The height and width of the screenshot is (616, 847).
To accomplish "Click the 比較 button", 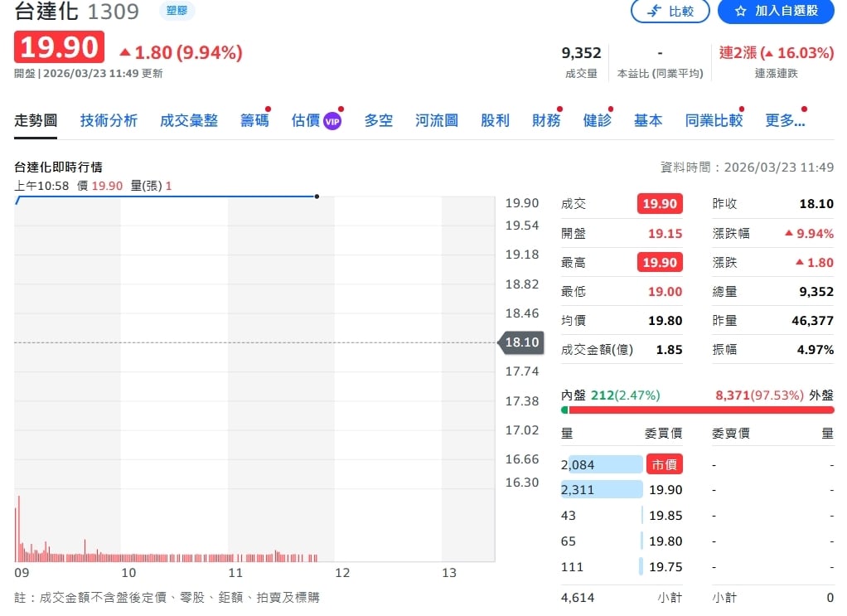I will (x=670, y=12).
